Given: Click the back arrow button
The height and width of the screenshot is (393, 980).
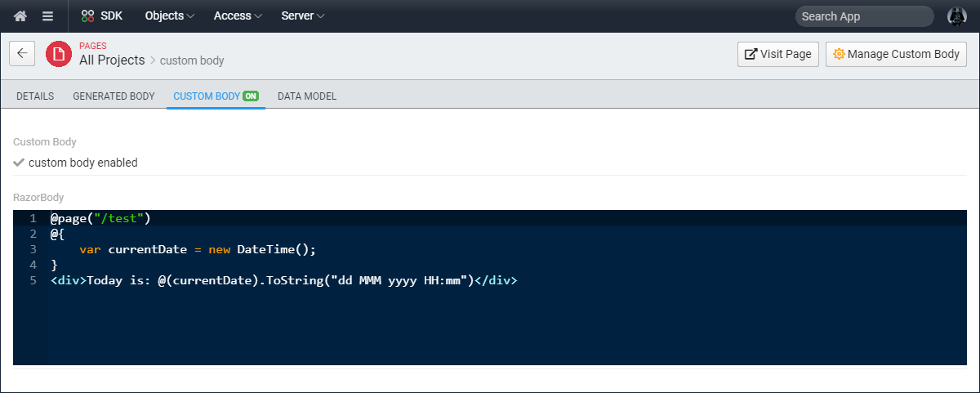Looking at the screenshot, I should [x=22, y=54].
